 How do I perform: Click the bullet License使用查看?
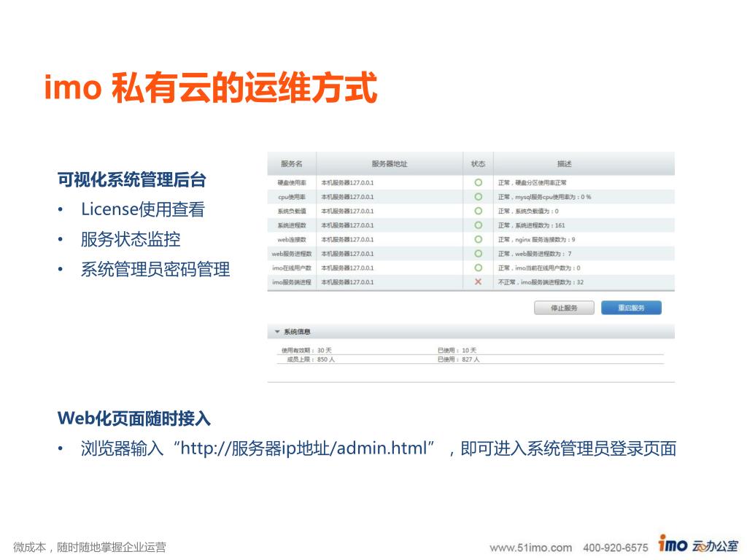[143, 209]
